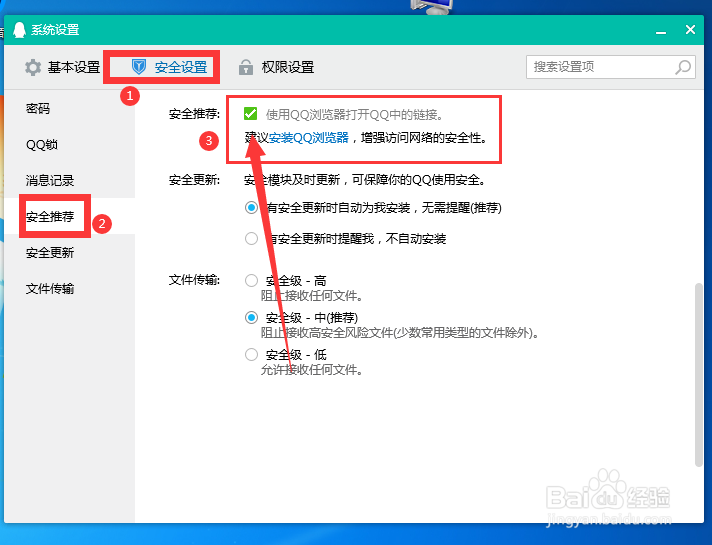The height and width of the screenshot is (545, 712).
Task: Click the 安全更新: section label
Action: pyautogui.click(x=194, y=180)
